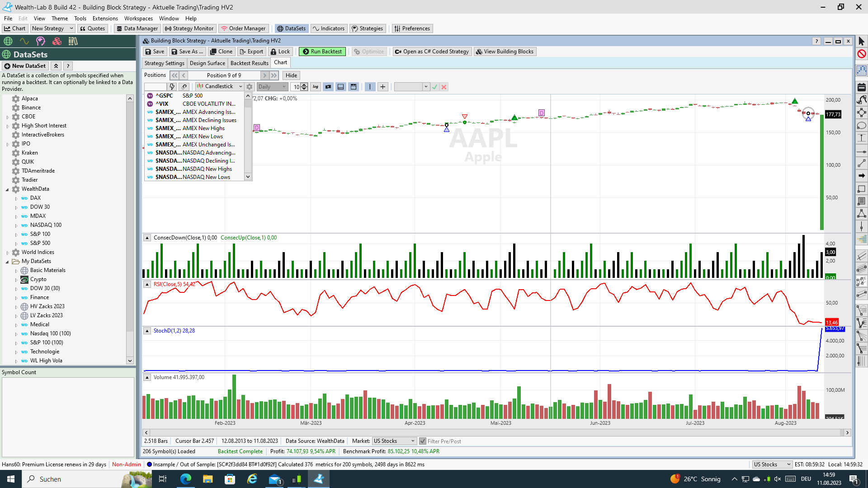This screenshot has width=868, height=488.
Task: Switch to the Design Surface tab
Action: point(207,63)
